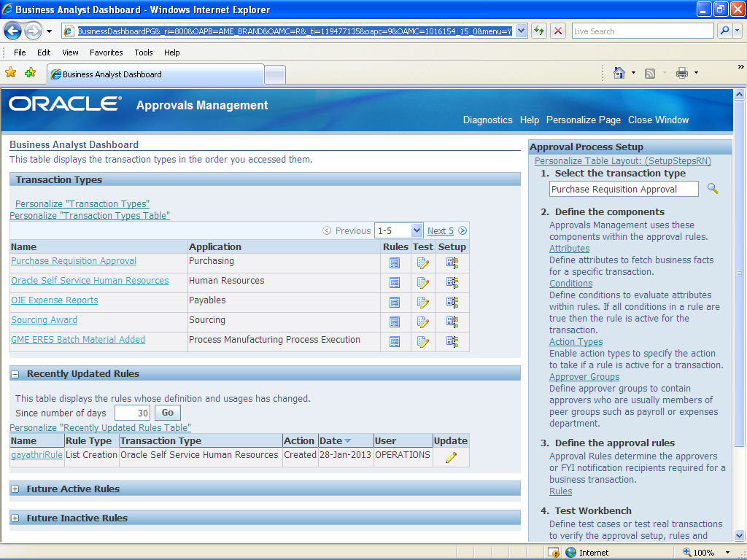Viewport: 747px width, 560px height.
Task: Click the Favorites Center star icon
Action: [x=10, y=73]
